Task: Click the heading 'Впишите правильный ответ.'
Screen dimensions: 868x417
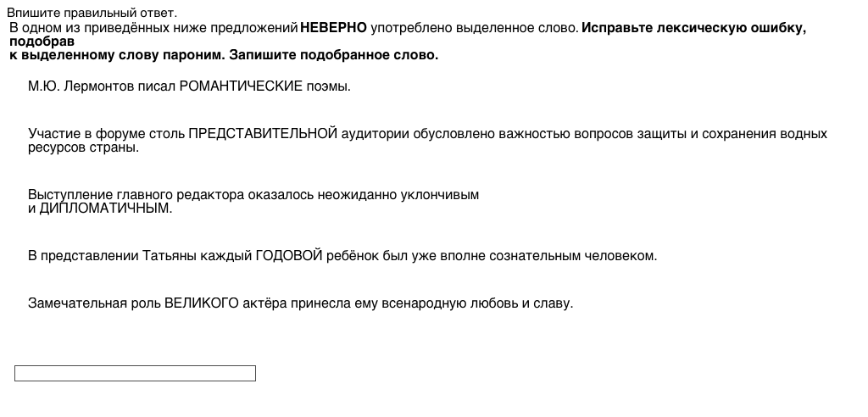Action: (92, 13)
